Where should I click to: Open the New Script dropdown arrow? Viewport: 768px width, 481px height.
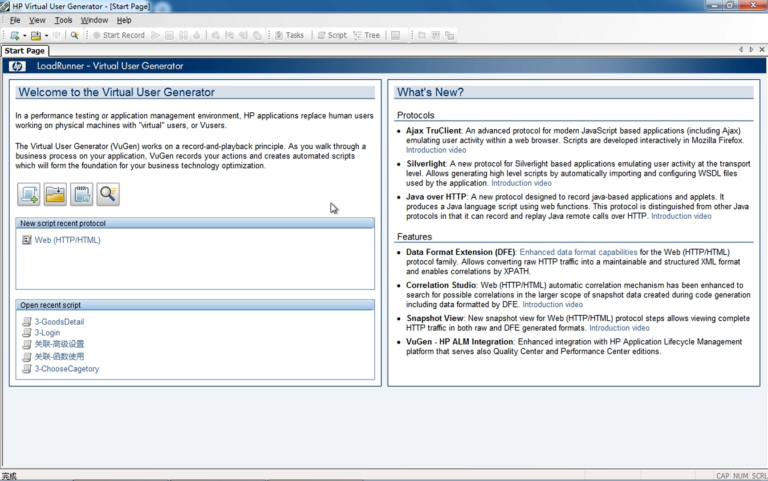[24, 36]
